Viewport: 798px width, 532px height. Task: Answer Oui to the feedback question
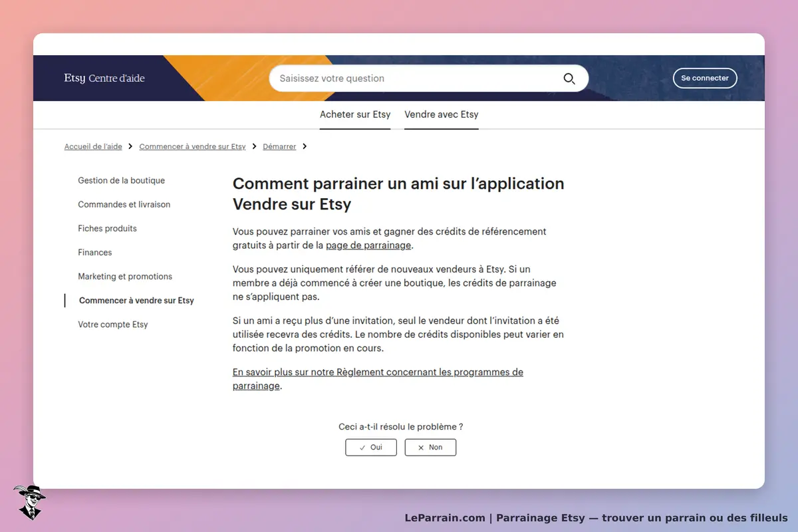coord(371,448)
